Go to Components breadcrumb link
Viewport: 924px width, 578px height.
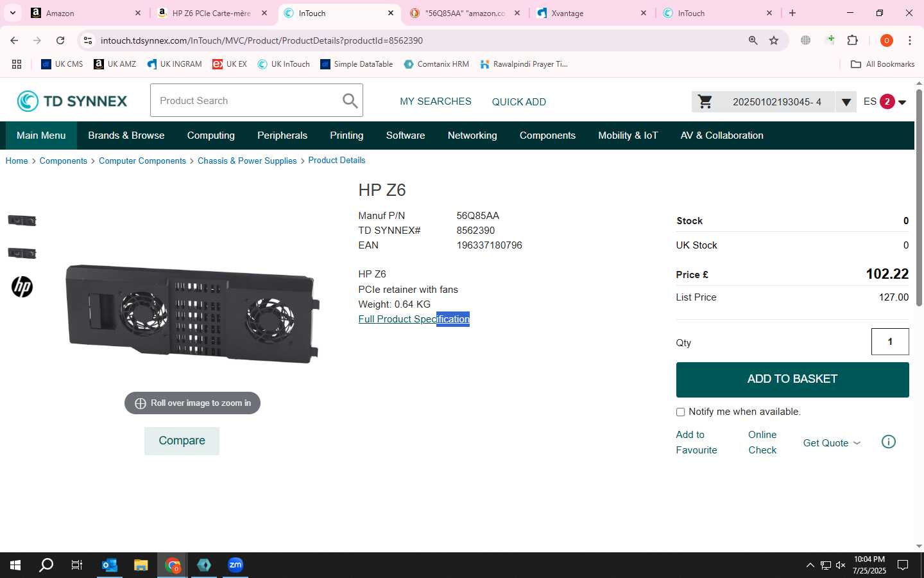point(63,161)
